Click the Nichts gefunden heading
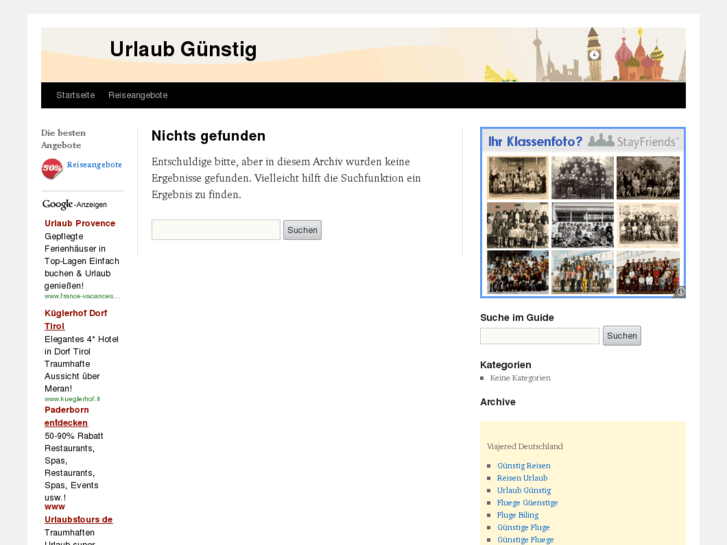 pyautogui.click(x=209, y=136)
